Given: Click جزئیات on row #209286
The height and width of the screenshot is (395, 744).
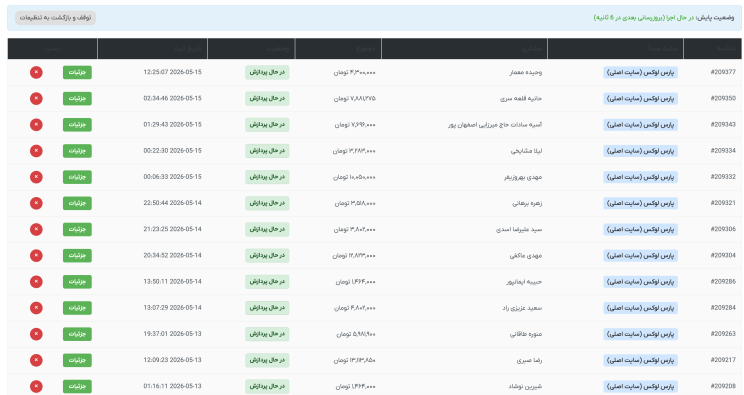Looking at the screenshot, I should (77, 282).
